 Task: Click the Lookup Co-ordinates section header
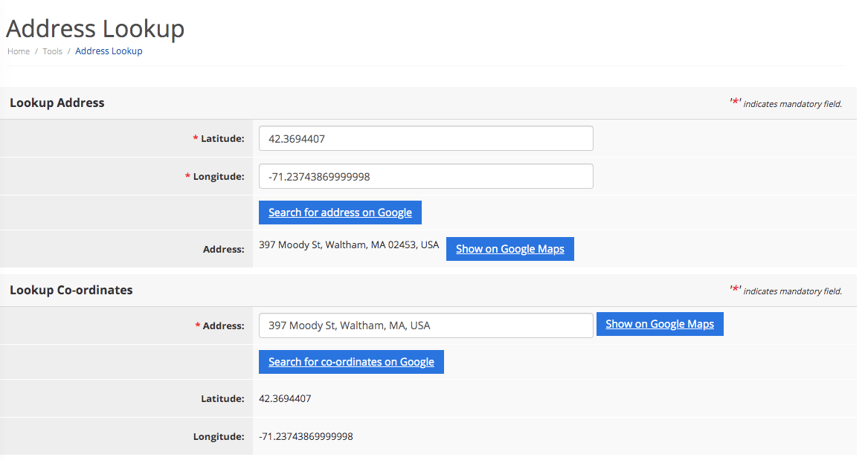71,290
